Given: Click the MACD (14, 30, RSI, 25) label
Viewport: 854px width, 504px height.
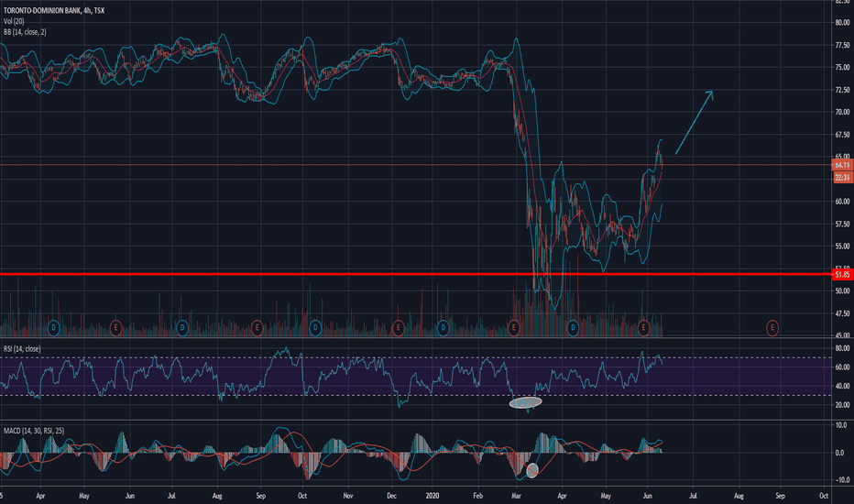Looking at the screenshot, I should coord(34,431).
